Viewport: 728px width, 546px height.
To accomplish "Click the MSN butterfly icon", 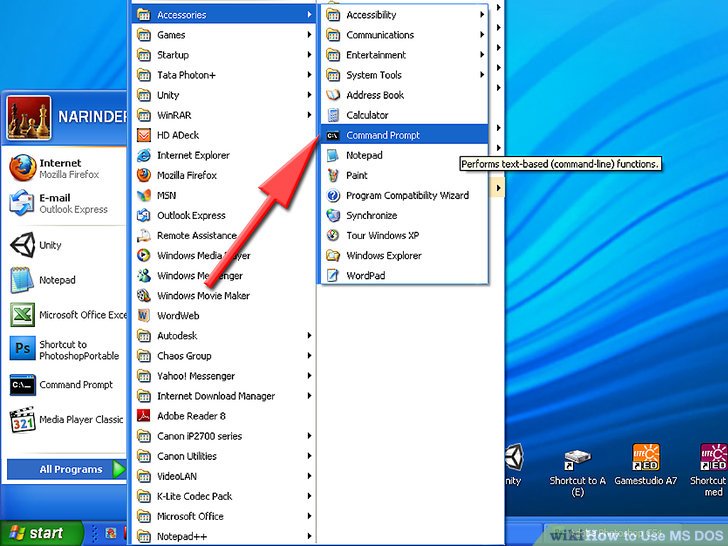I will pos(144,195).
